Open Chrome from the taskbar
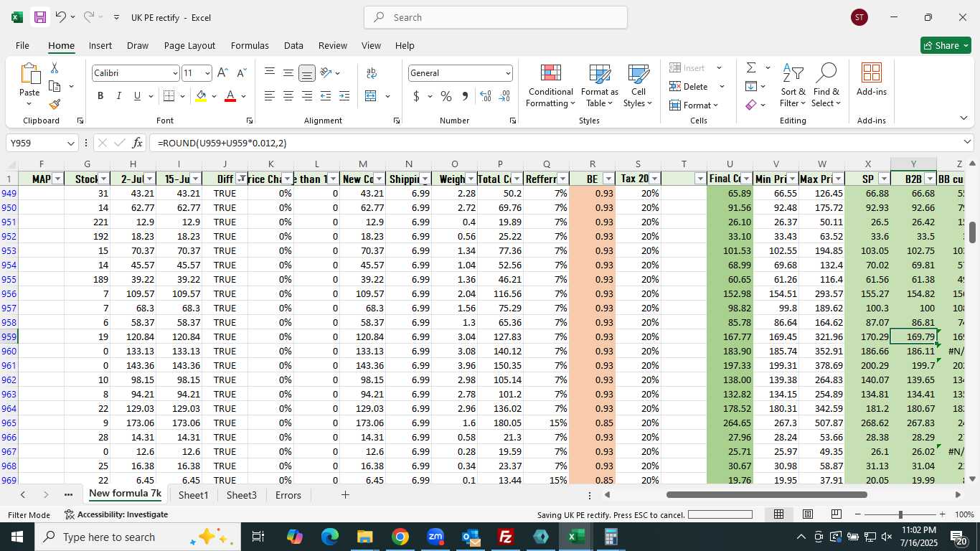 [x=400, y=537]
